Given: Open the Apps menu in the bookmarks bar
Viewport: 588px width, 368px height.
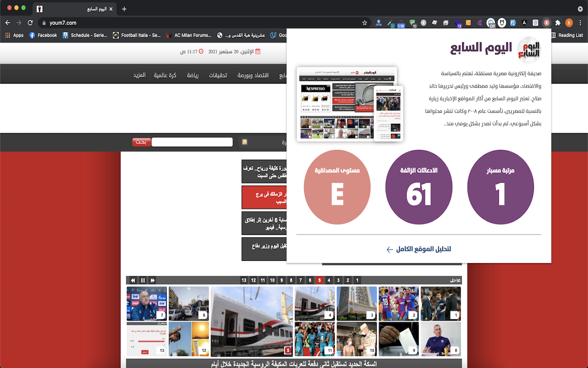Looking at the screenshot, I should (14, 35).
